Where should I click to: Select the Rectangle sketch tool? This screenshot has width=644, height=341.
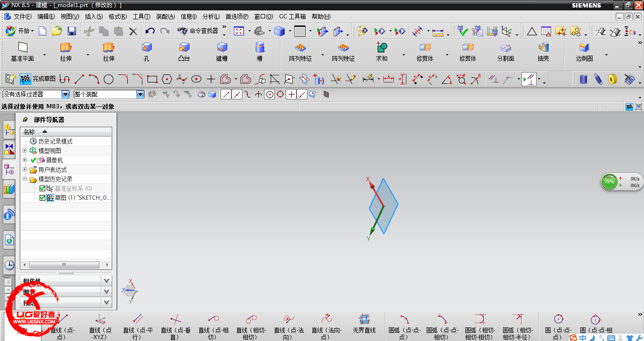[x=152, y=79]
